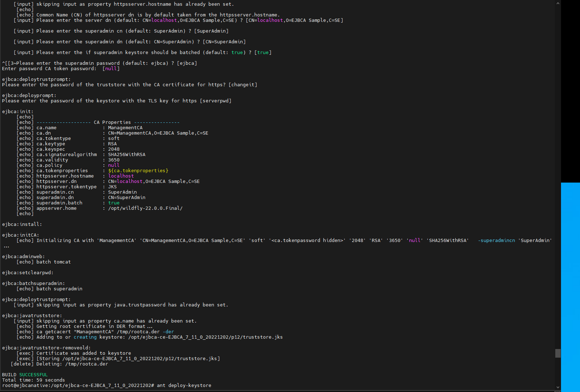The image size is (580, 392).
Task: Click the terminal scrollbar up arrow
Action: [x=558, y=3]
